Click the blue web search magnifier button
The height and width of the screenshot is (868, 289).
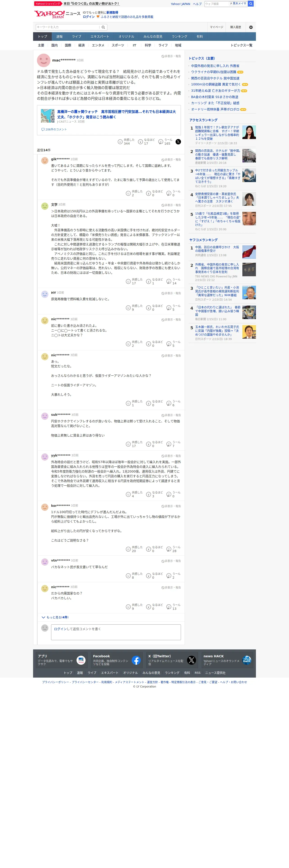251,4
